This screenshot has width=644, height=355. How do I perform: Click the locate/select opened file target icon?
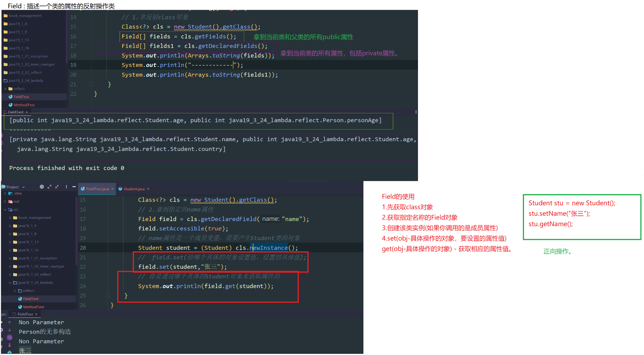42,187
